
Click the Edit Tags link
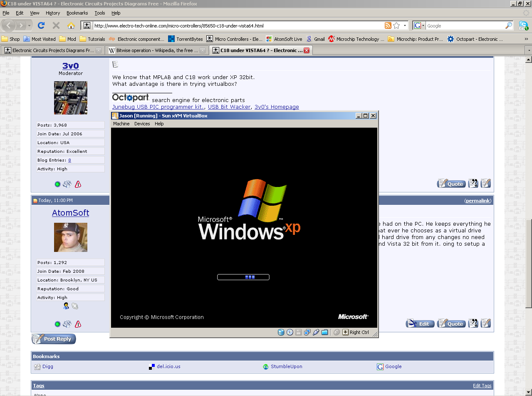point(482,386)
